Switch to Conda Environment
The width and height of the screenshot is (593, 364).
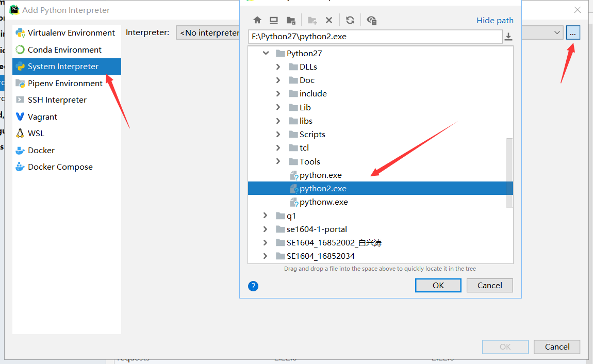pos(67,49)
